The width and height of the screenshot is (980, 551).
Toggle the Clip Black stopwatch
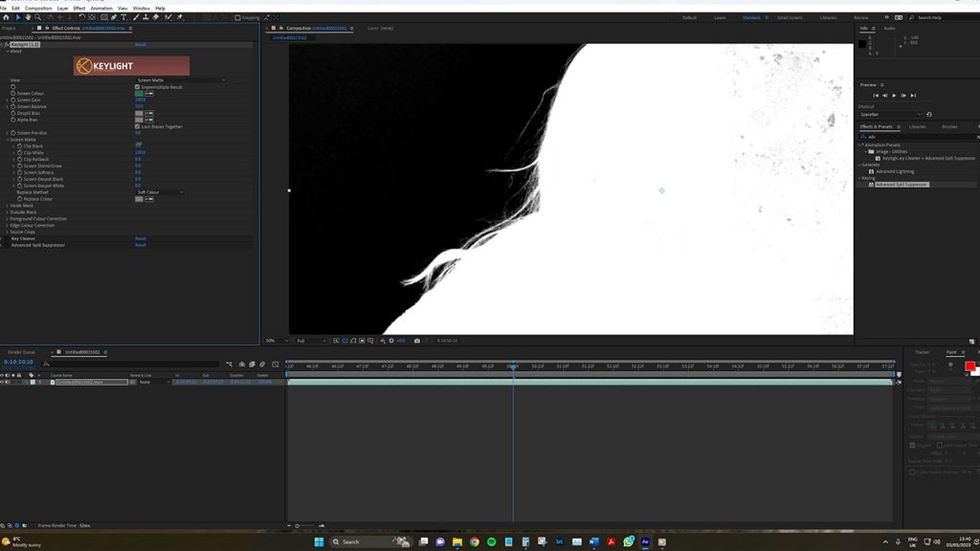tap(19, 145)
